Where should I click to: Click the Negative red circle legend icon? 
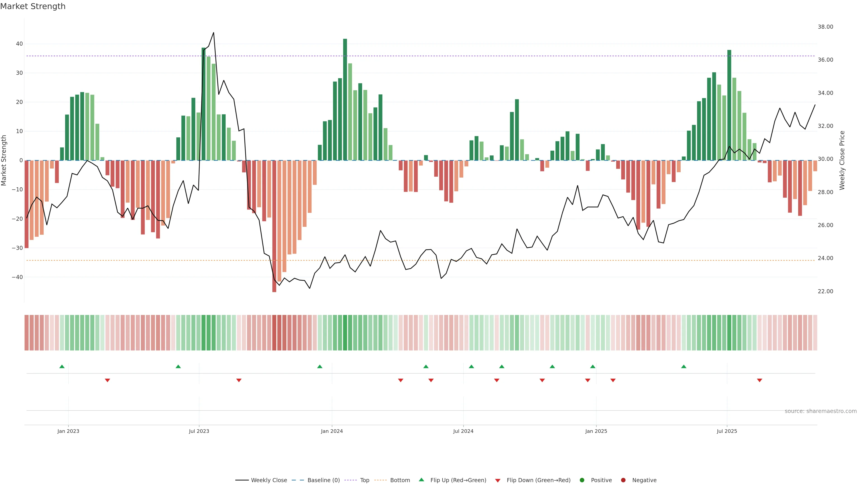(x=623, y=480)
